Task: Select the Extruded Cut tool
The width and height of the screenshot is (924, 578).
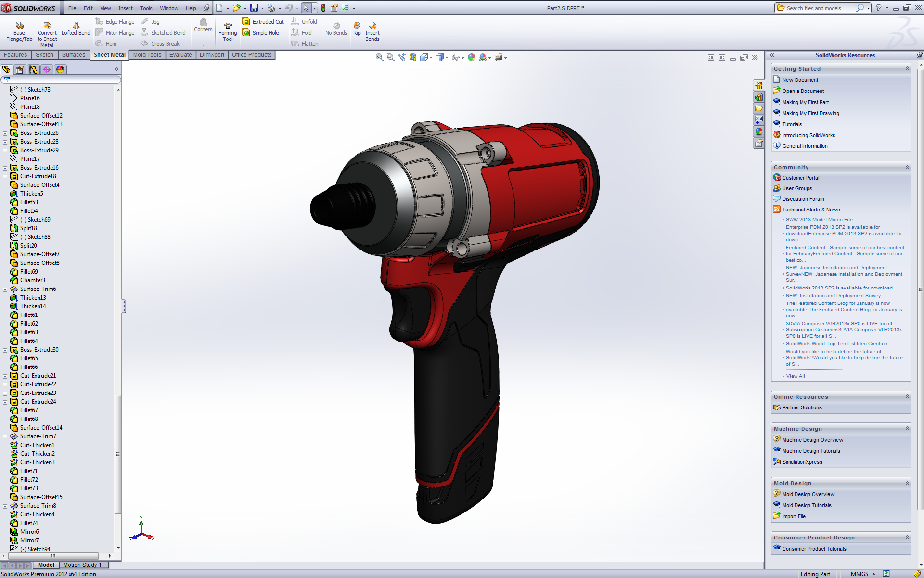Action: 263,21
